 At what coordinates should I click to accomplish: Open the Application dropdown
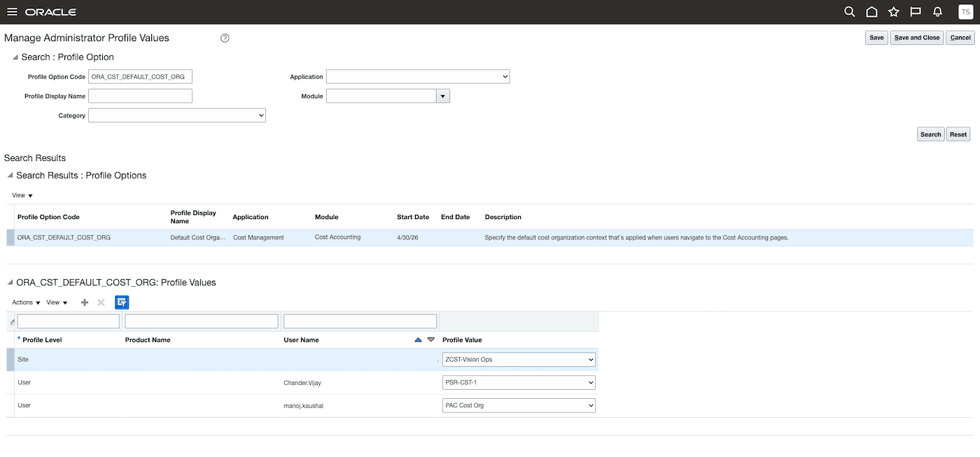[x=418, y=76]
